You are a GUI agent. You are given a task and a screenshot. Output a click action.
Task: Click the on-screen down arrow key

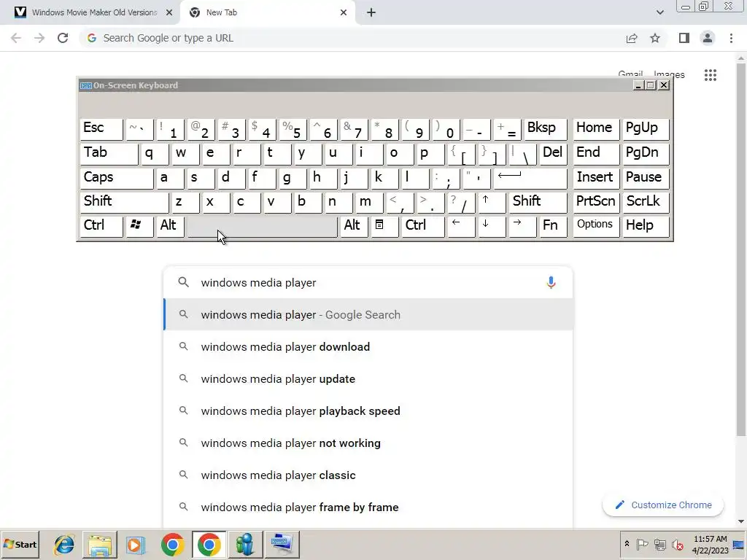[x=491, y=227]
